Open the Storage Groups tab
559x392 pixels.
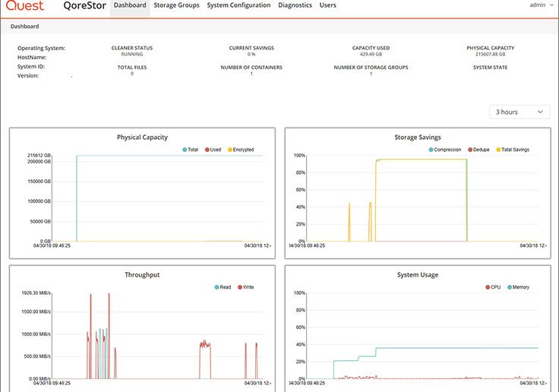(x=176, y=5)
